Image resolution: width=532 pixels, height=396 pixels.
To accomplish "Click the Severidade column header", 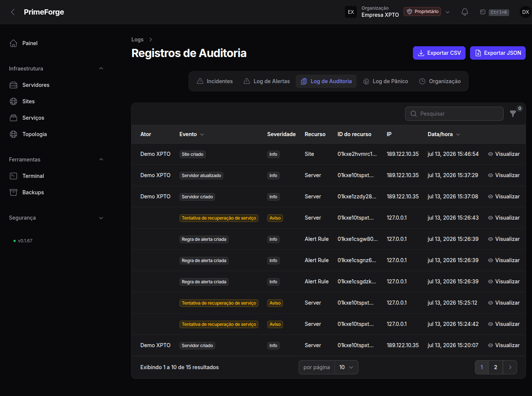I will [281, 134].
